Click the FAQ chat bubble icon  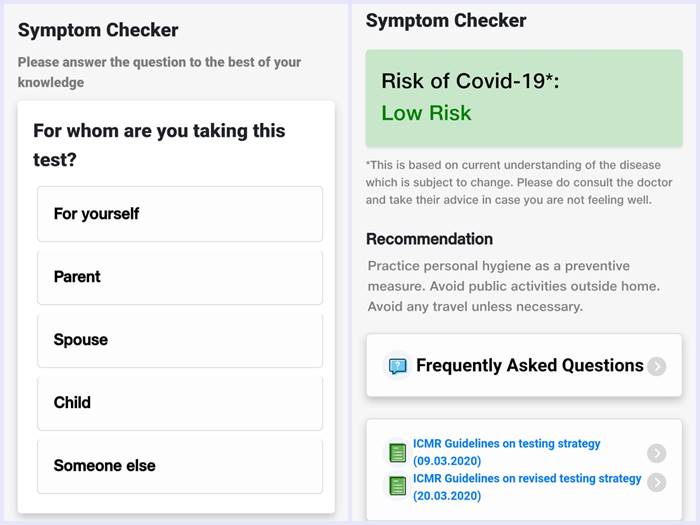coord(397,366)
